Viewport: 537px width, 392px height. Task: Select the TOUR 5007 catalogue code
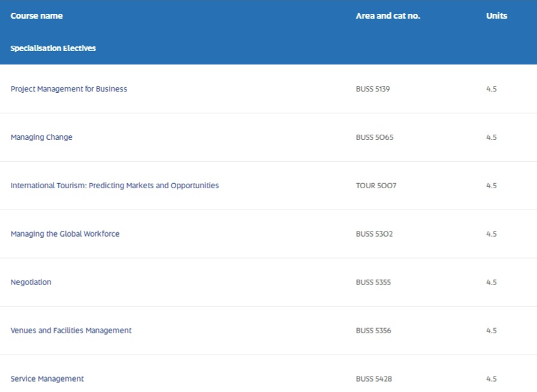[376, 186]
